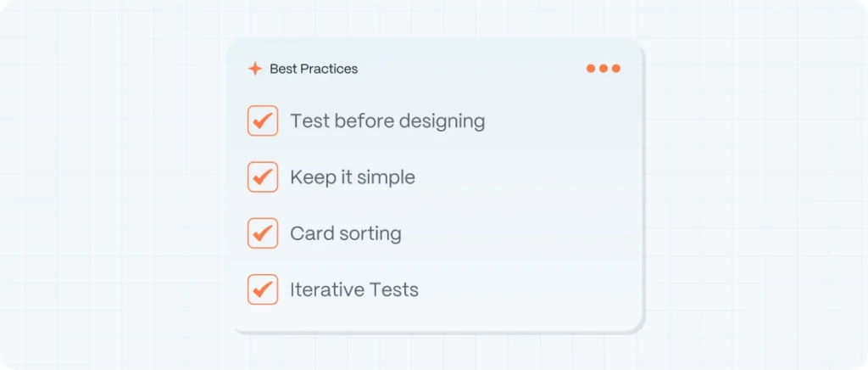
Task: Untick the Card sorting checkbox
Action: point(263,233)
